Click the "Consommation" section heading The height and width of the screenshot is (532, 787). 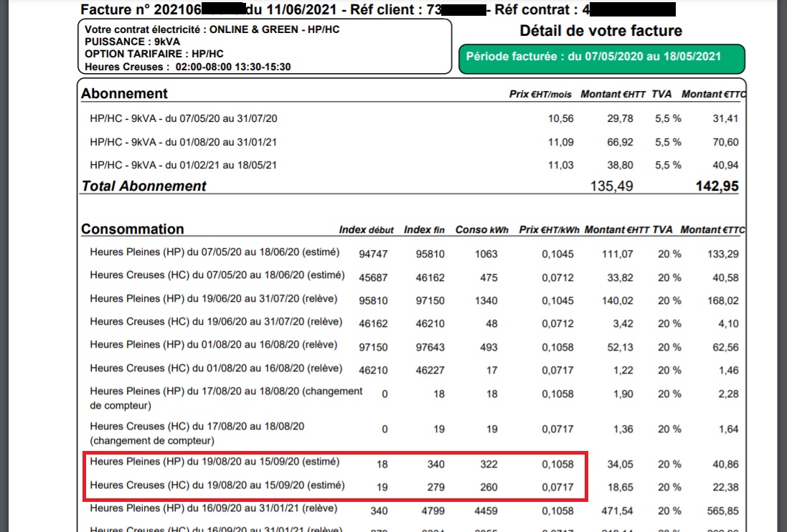133,229
